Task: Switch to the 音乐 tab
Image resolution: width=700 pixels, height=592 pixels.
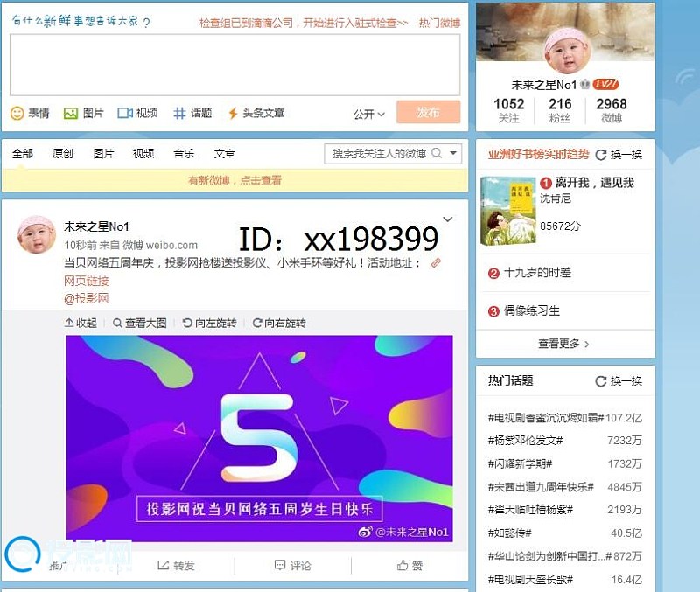Action: coord(184,153)
